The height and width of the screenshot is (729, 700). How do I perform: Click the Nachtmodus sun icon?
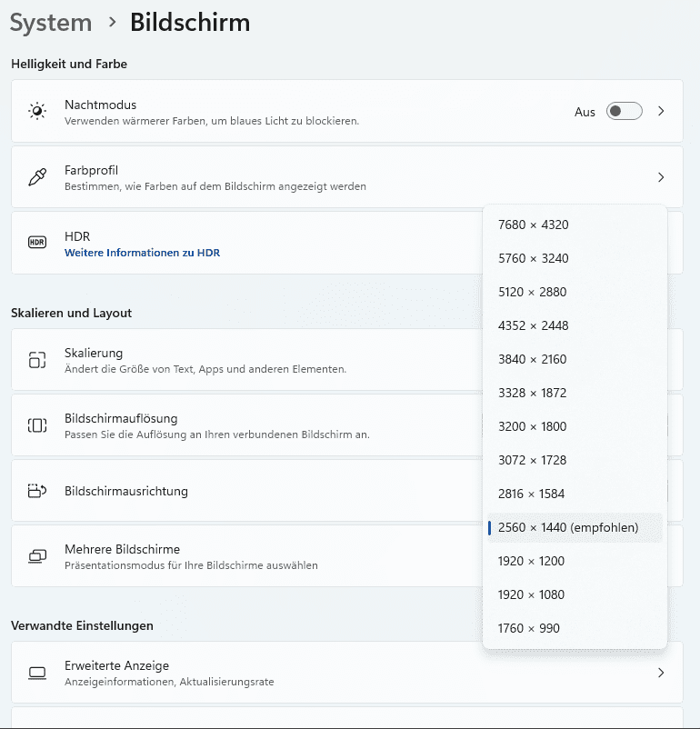tap(37, 112)
